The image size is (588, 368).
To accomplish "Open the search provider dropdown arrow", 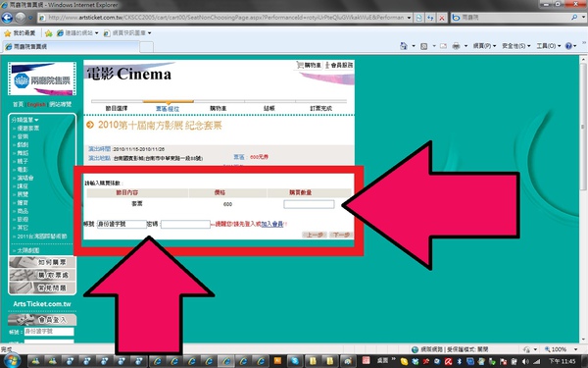I will pos(583,18).
